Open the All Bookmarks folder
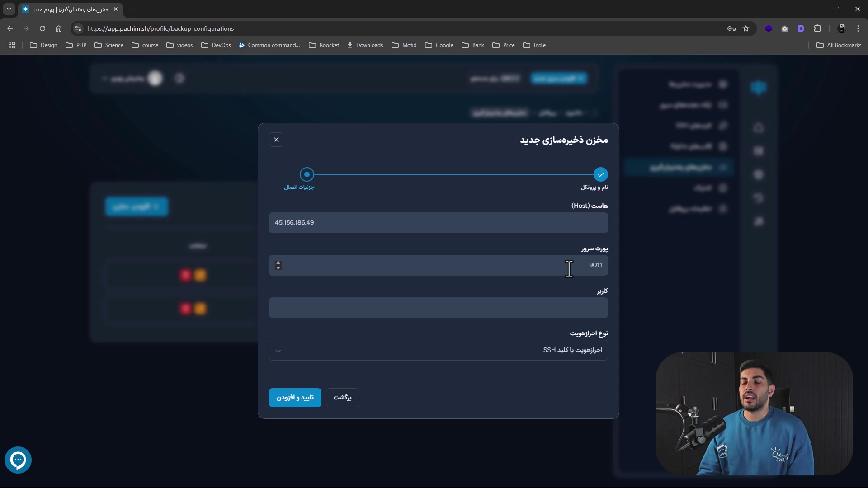The image size is (868, 488). tap(839, 45)
